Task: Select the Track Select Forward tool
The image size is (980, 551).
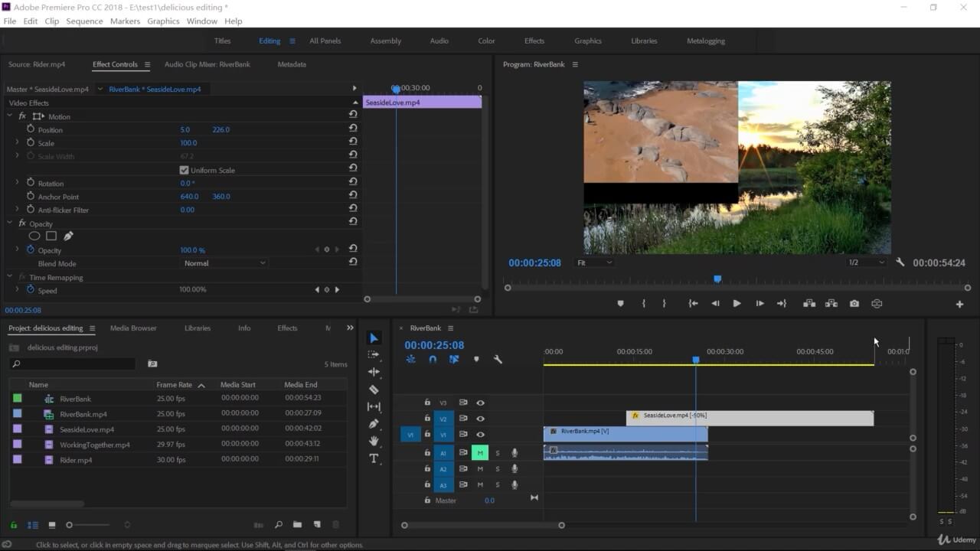Action: 374,355
